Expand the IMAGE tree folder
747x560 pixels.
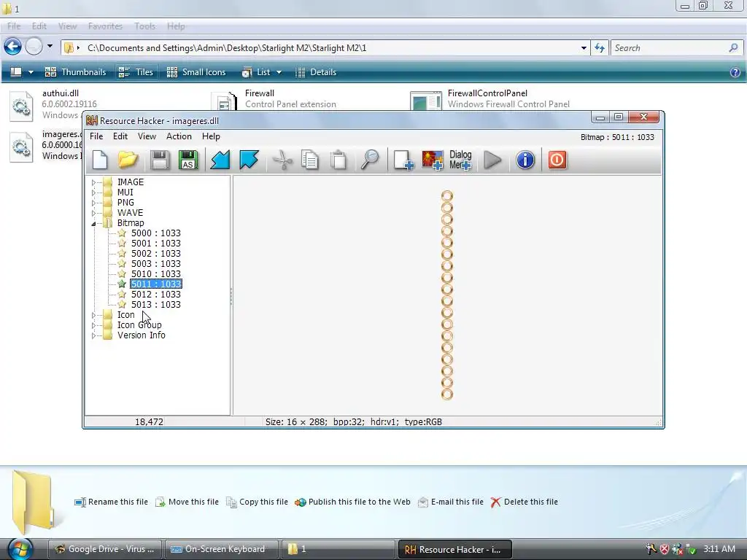coord(93,182)
